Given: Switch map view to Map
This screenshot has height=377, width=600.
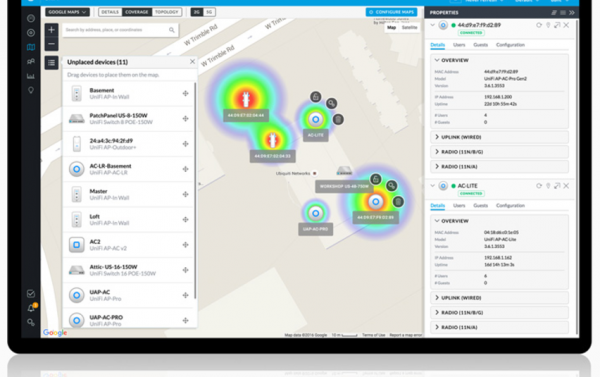Looking at the screenshot, I should click(391, 28).
